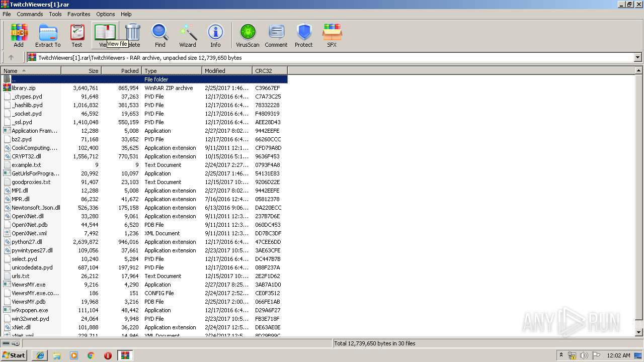Open the Tools menu
Viewport: 644px width, 362px height.
click(55, 14)
